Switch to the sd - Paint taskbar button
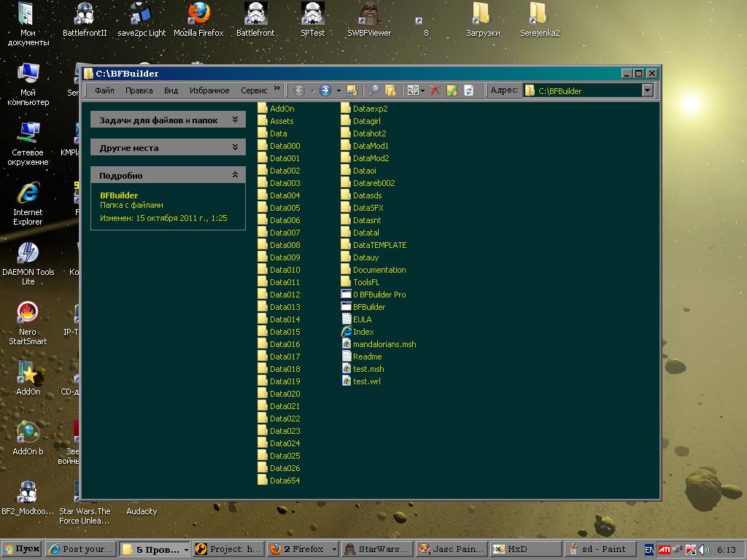The width and height of the screenshot is (747, 560). (x=600, y=549)
